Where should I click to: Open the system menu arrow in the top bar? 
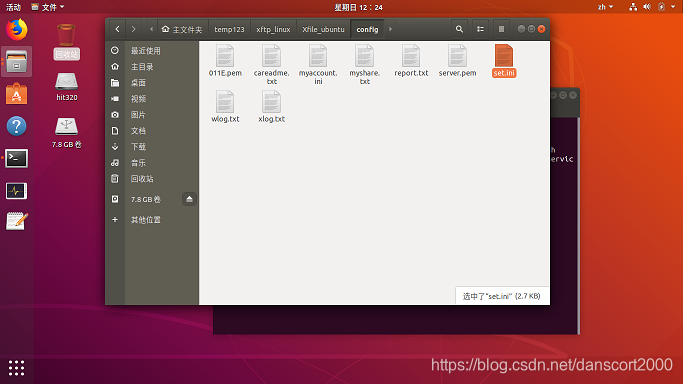(x=673, y=7)
